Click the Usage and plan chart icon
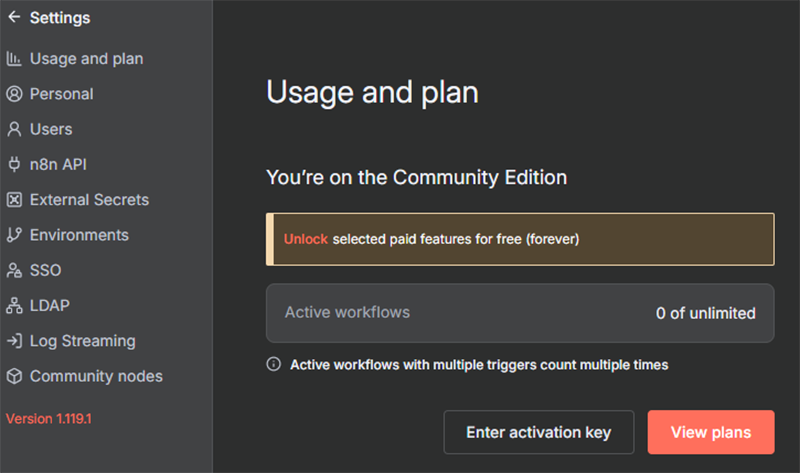Viewport: 800px width, 473px height. click(14, 59)
